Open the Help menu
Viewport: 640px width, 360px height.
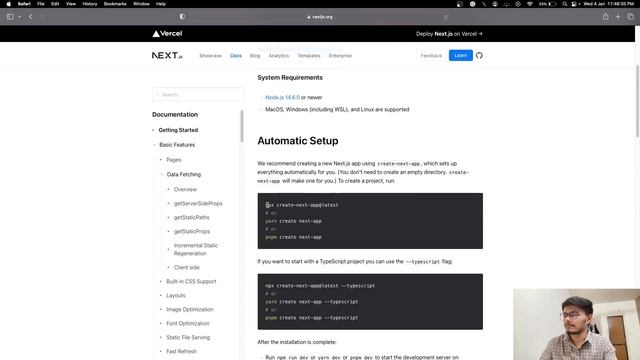tap(161, 4)
